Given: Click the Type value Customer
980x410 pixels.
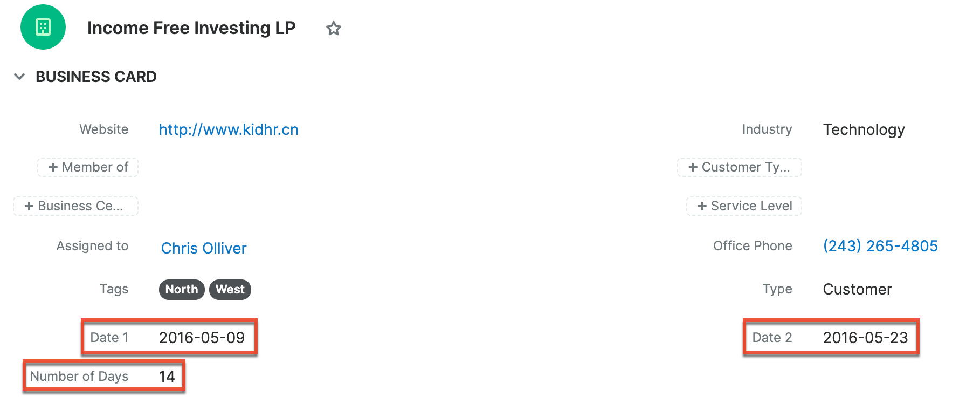Looking at the screenshot, I should point(858,289).
